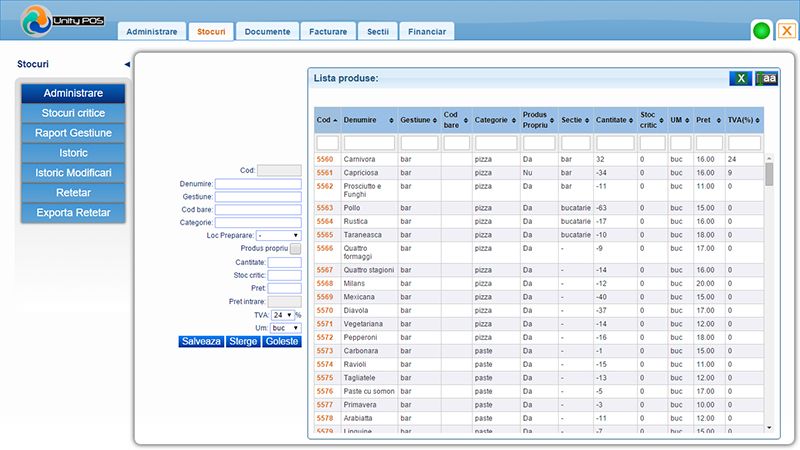800x450 pixels.
Task: Sort by Cod column arrow
Action: pos(335,120)
